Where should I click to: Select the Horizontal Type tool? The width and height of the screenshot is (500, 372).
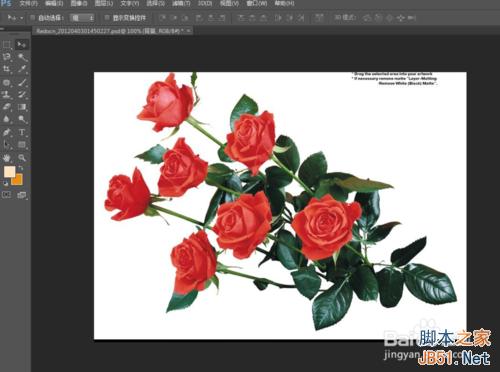(x=22, y=132)
